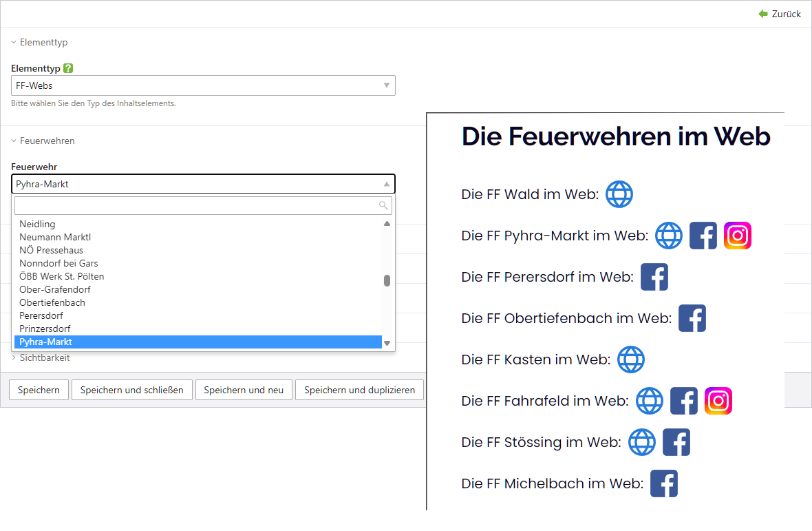Open the Instagram icon for FF Pyhra-Markt

point(737,236)
